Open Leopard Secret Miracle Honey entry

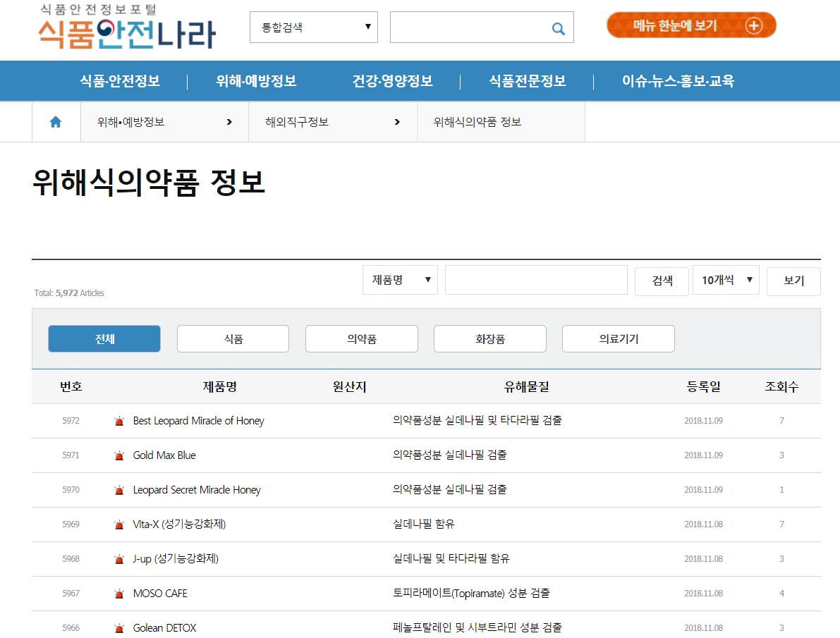pos(197,490)
